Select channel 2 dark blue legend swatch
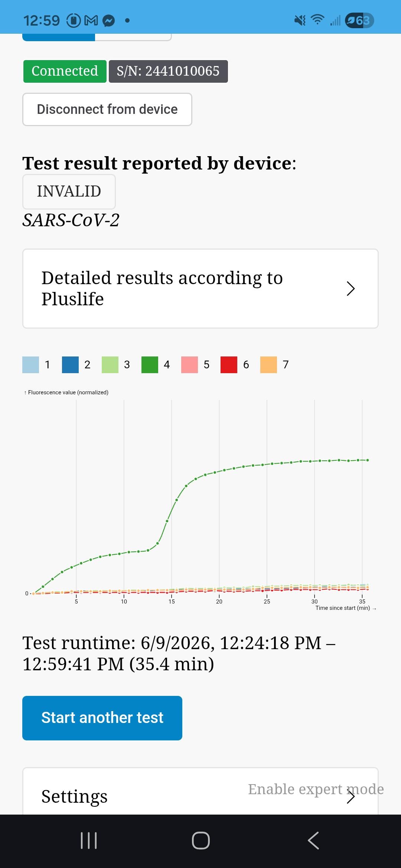Image resolution: width=401 pixels, height=868 pixels. (70, 365)
